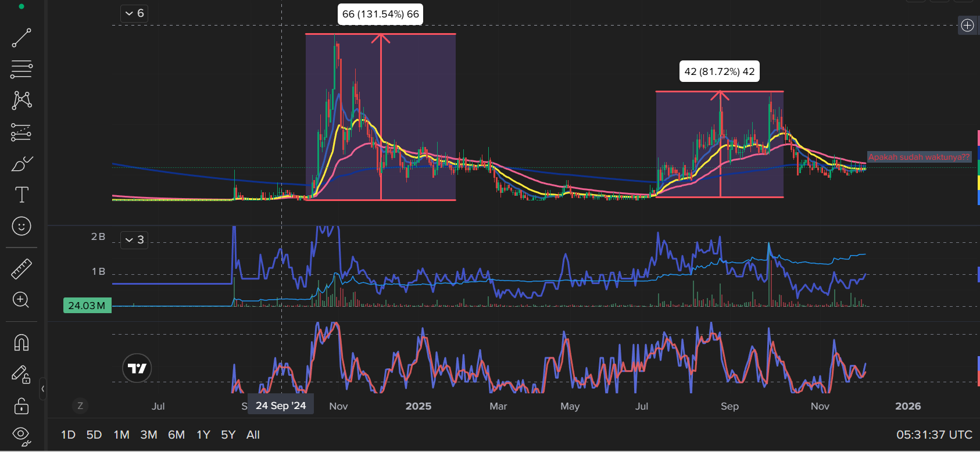The width and height of the screenshot is (980, 452).
Task: Select the Brush tool
Action: 22,164
